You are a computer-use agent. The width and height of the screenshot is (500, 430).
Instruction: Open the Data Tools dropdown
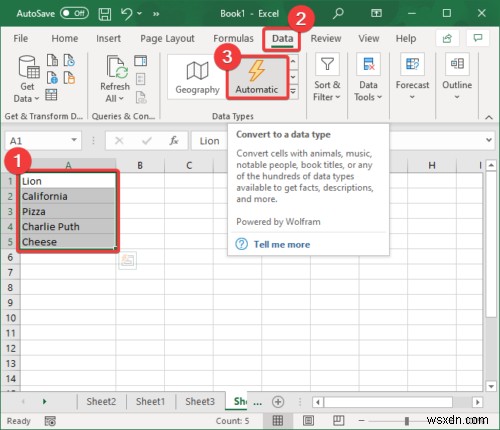click(x=368, y=77)
